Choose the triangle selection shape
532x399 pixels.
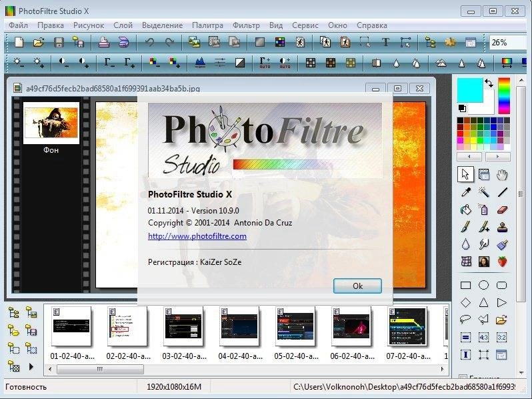click(x=484, y=302)
